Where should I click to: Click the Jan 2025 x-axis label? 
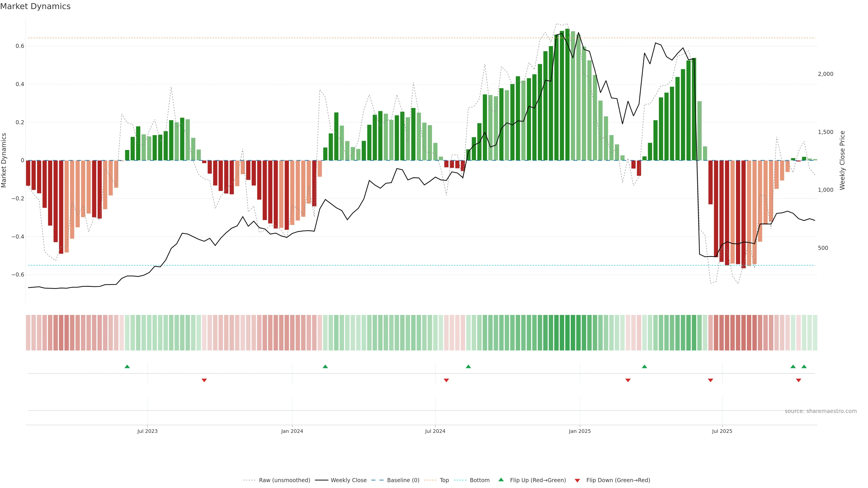pos(580,431)
